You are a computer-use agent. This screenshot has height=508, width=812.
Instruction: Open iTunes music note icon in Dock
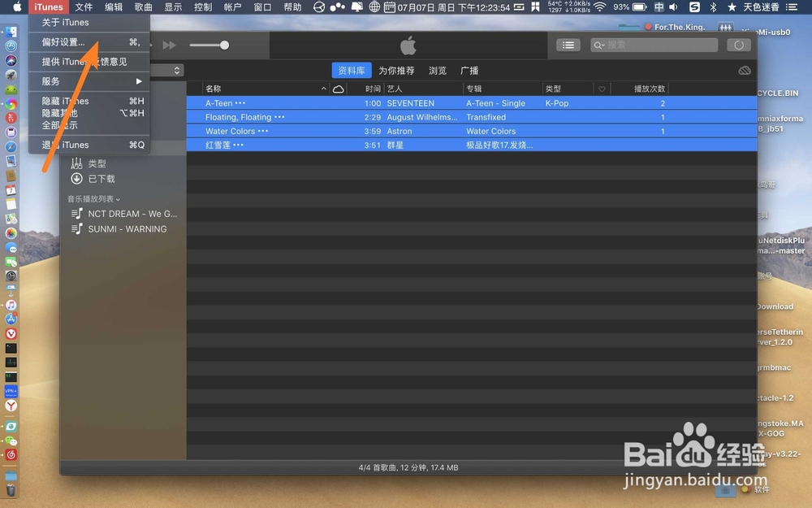11,306
